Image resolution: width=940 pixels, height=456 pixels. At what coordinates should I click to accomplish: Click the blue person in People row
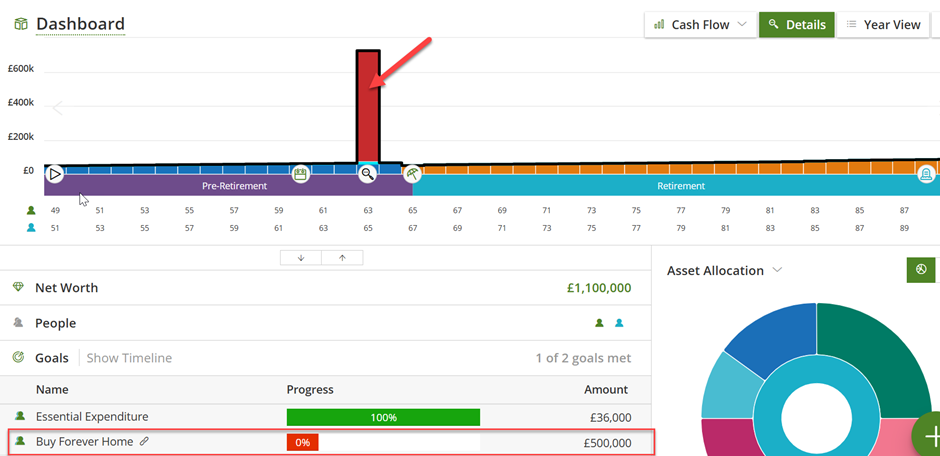(x=619, y=323)
